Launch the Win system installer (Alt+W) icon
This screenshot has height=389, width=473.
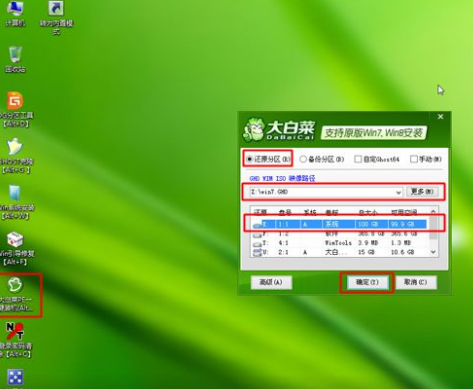(x=15, y=201)
